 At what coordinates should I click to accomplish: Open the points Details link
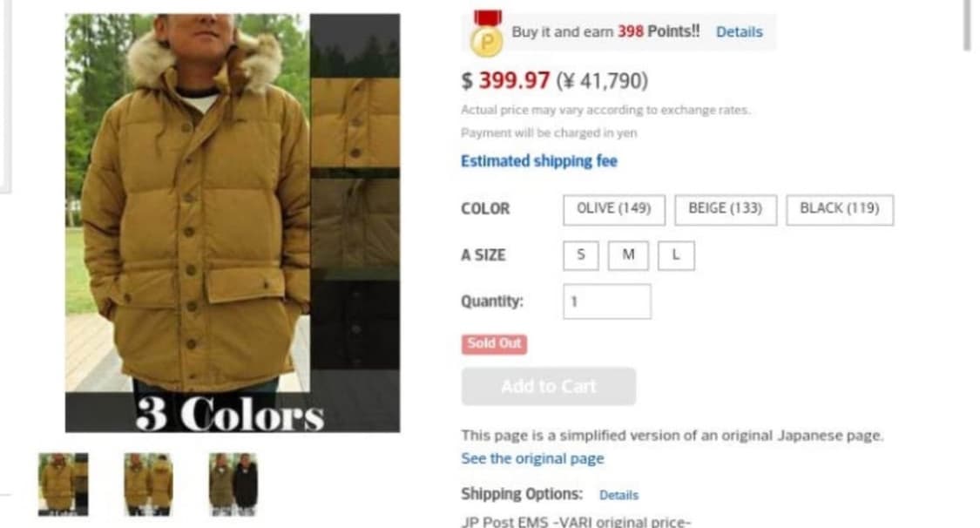[x=739, y=32]
